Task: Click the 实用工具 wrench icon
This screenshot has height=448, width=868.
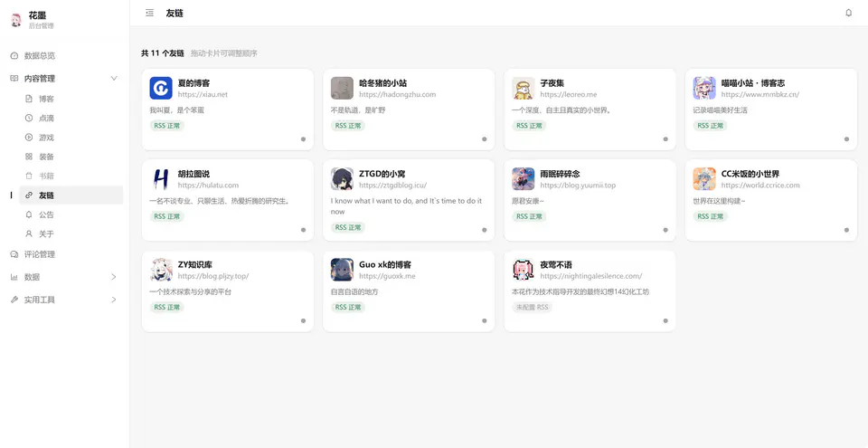Action: coord(14,300)
